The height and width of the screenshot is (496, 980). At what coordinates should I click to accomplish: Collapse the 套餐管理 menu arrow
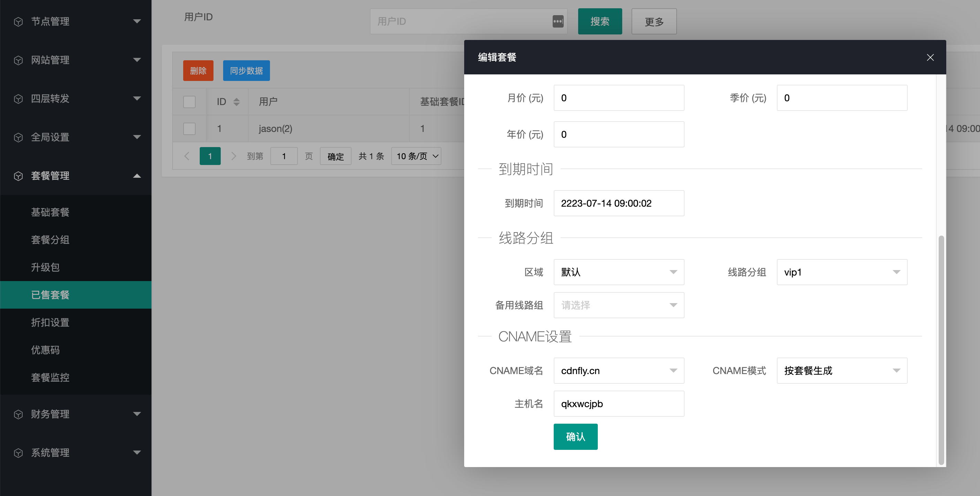point(137,175)
